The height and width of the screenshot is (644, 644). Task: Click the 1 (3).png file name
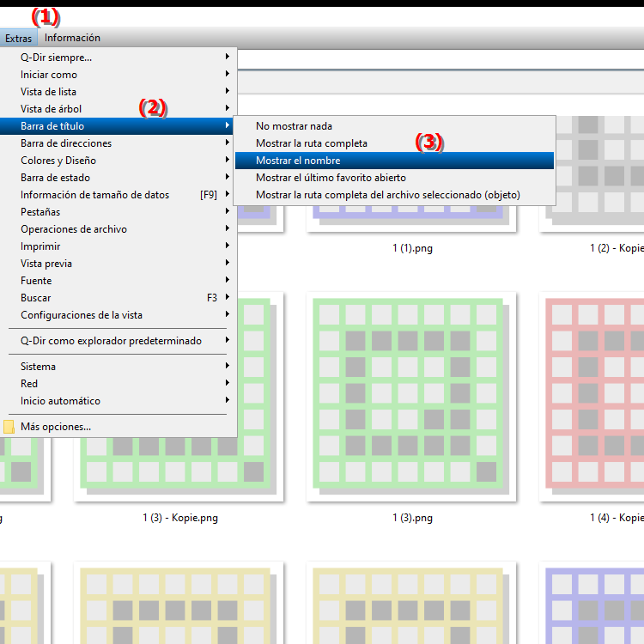[x=412, y=518]
